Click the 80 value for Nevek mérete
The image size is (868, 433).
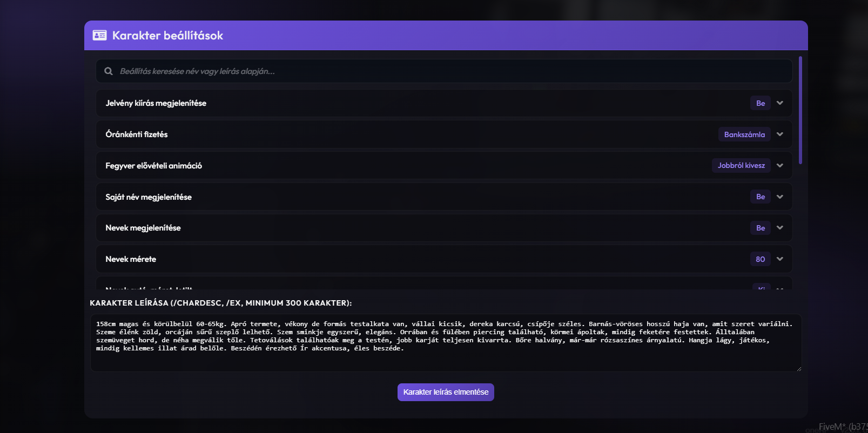(761, 259)
